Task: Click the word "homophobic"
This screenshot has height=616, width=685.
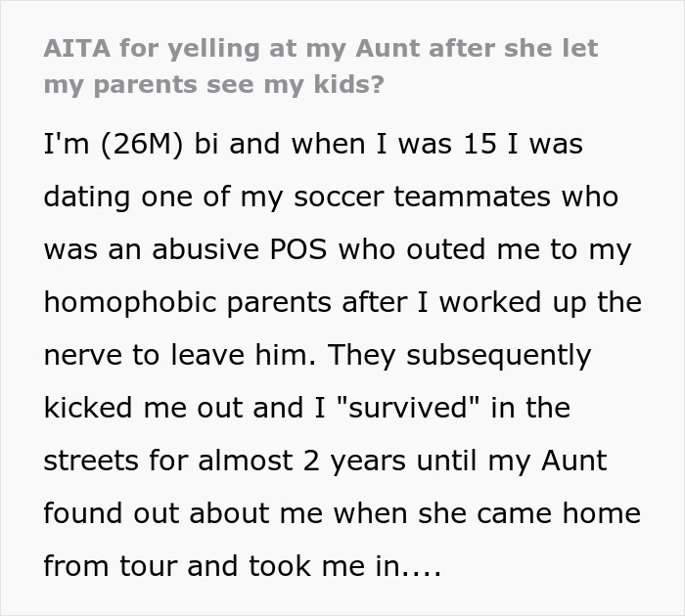Action: 132,302
